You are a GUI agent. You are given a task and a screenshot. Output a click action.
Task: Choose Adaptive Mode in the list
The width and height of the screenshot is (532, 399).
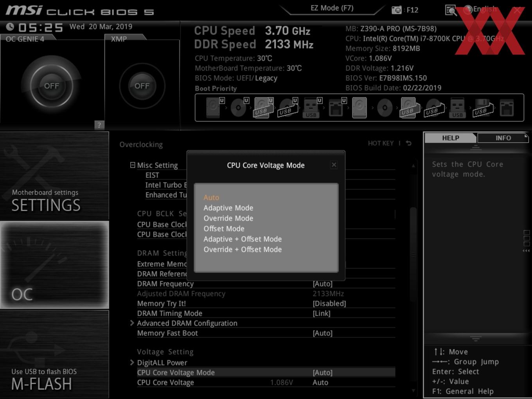tap(228, 208)
